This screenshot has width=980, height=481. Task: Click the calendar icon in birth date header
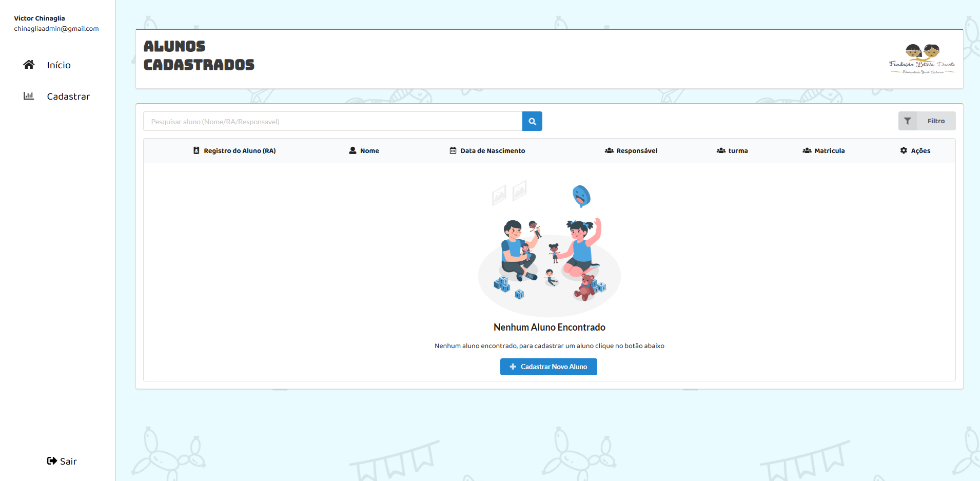click(453, 150)
